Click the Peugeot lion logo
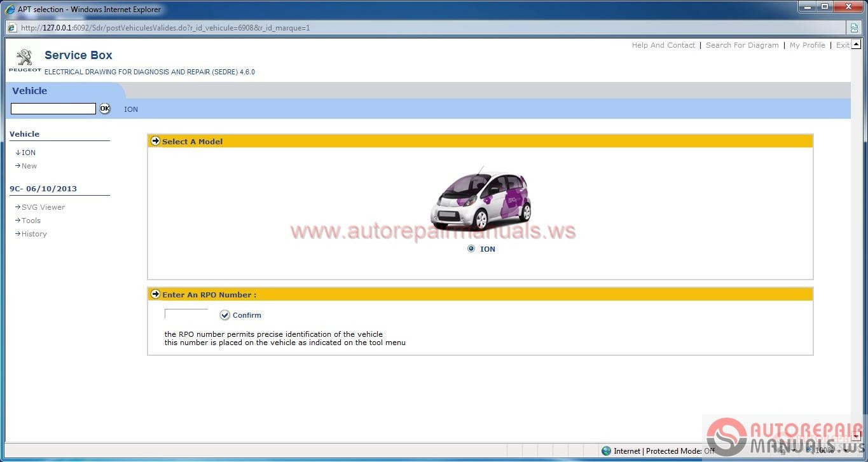Screen dimensions: 868x462 pyautogui.click(x=25, y=60)
